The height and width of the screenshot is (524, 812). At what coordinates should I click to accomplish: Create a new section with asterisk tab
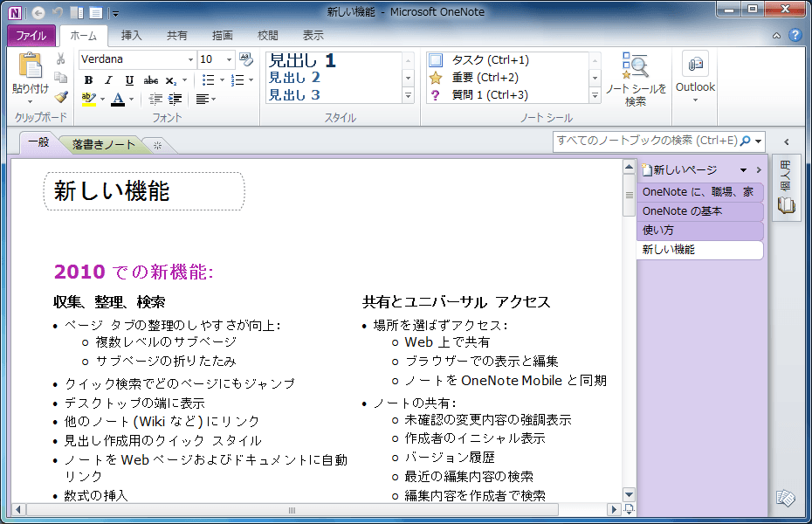coord(157,146)
